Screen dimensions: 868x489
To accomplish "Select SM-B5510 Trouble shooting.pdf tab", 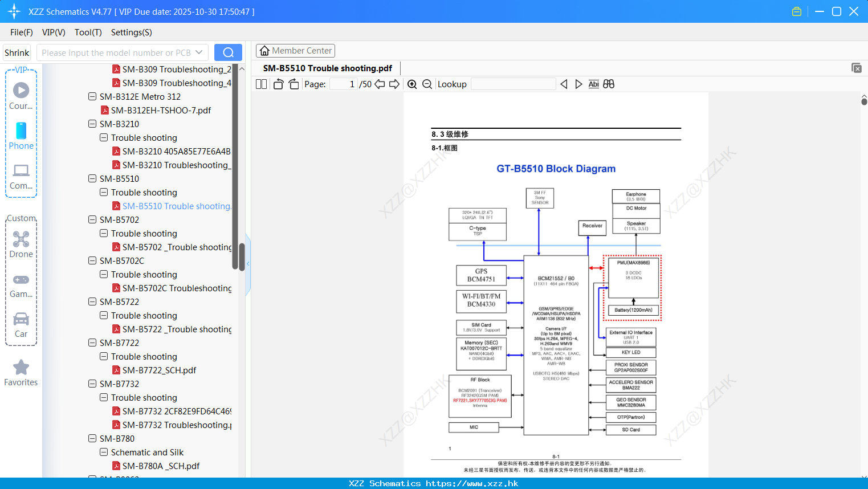I will tap(328, 68).
